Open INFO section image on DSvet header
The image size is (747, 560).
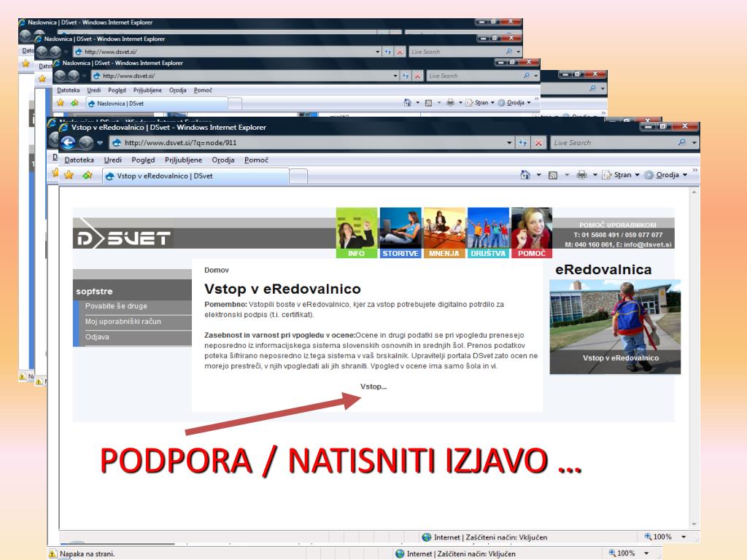coord(356,233)
